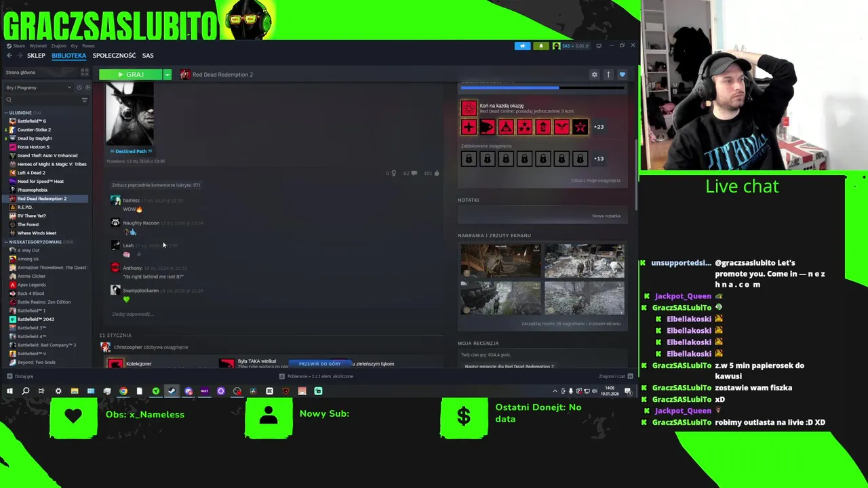Click the recent activity clock filter icon
The image size is (868, 488).
coord(79,87)
